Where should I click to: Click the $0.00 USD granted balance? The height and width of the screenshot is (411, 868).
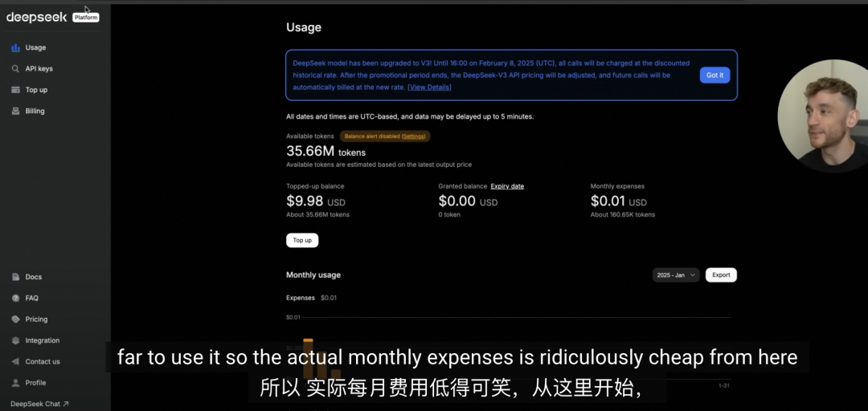[x=468, y=201]
